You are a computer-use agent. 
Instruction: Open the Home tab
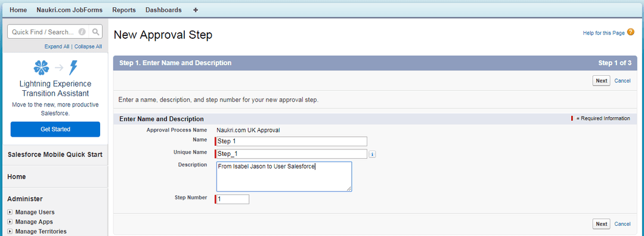[x=18, y=10]
